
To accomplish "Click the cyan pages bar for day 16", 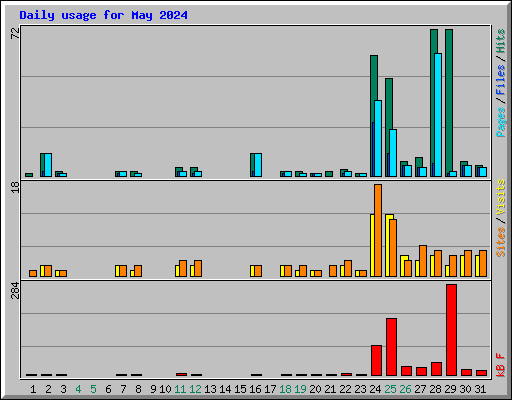I will (x=258, y=165).
